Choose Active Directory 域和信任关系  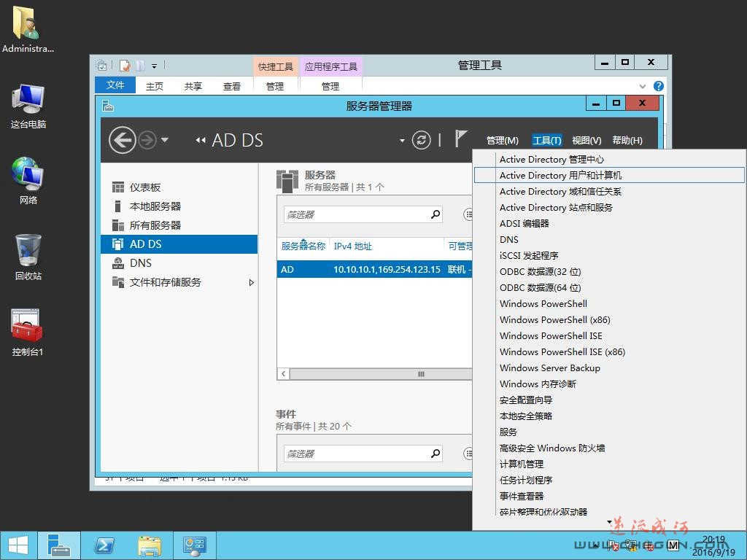(609, 192)
